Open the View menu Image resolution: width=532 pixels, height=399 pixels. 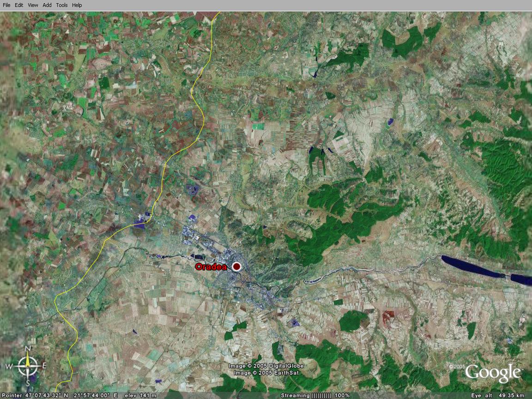[33, 5]
